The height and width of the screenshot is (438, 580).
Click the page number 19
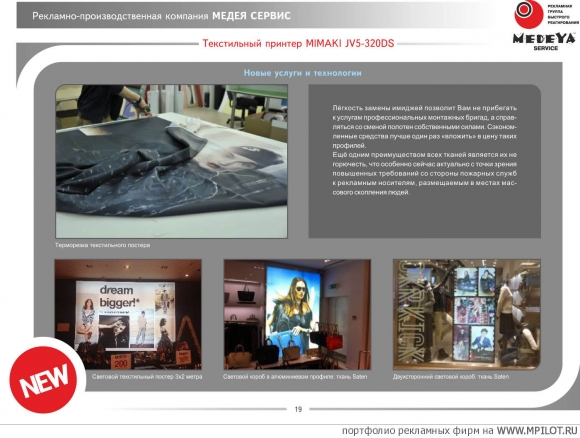[298, 409]
